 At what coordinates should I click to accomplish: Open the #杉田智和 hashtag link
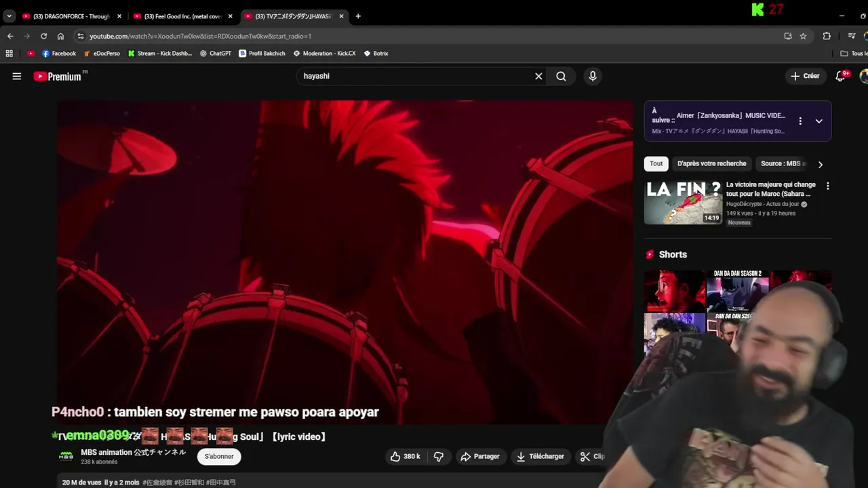coord(189,483)
